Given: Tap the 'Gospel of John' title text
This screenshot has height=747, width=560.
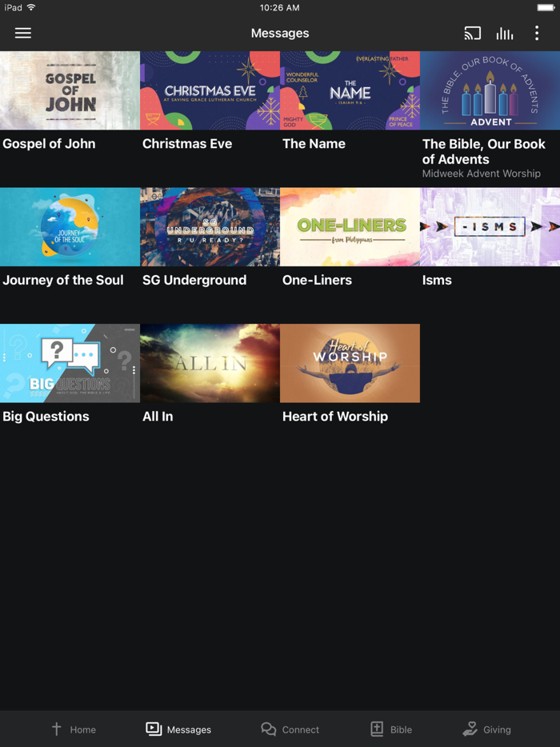Looking at the screenshot, I should (49, 144).
